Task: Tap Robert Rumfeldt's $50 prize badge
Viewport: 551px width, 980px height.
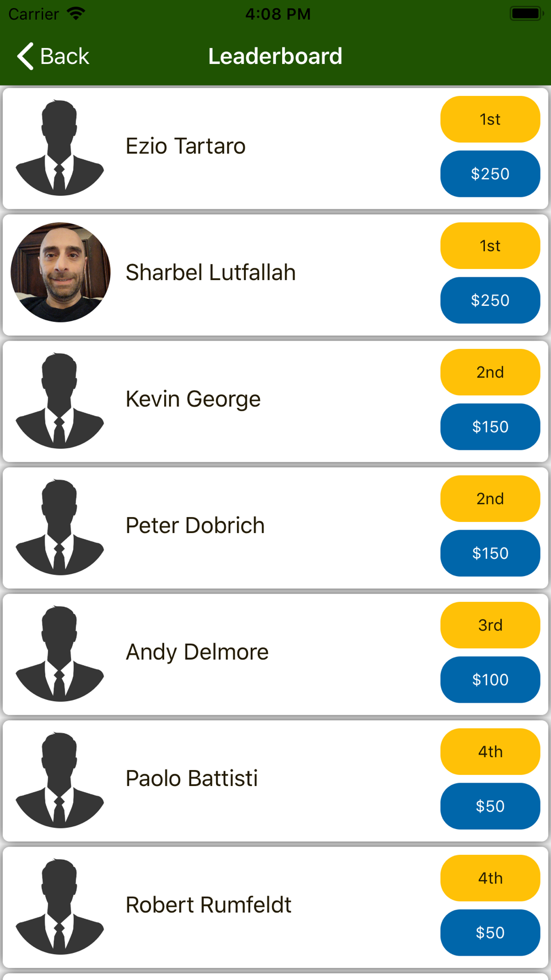Action: [490, 933]
